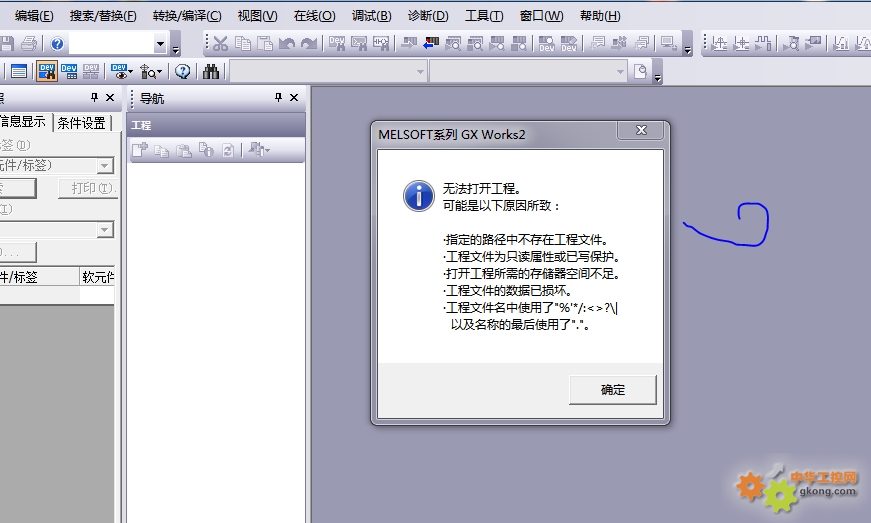Image resolution: width=871 pixels, height=523 pixels.
Task: Click the device list Dev grid icon
Action: coord(69,71)
